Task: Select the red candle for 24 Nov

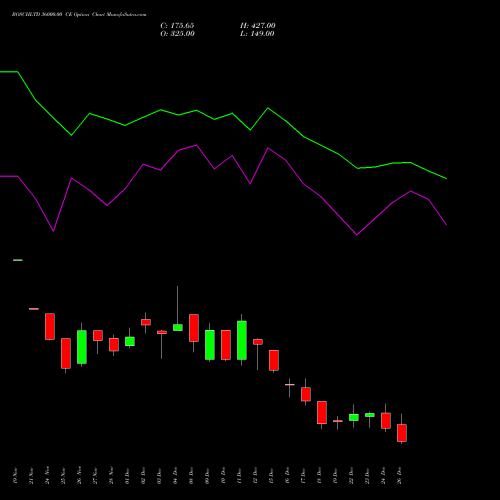Action: point(50,326)
